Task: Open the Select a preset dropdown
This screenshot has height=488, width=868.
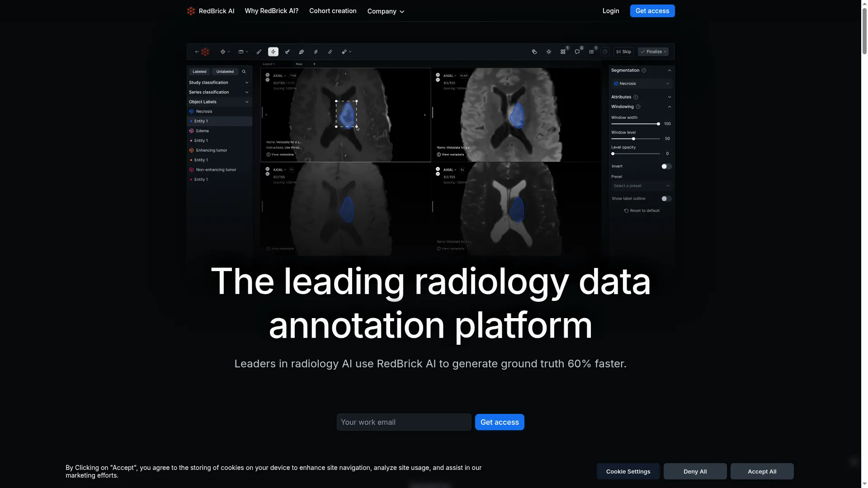Action: coord(642,186)
